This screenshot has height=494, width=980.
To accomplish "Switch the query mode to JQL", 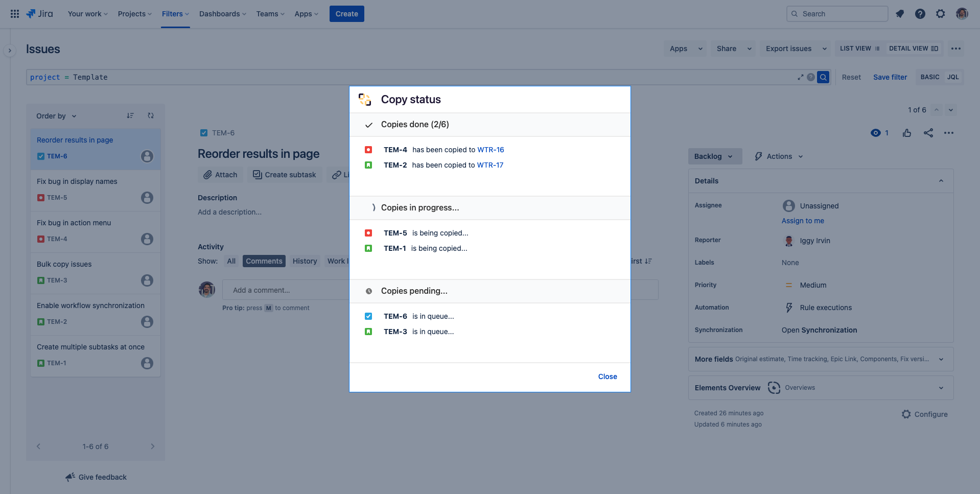I will (952, 77).
